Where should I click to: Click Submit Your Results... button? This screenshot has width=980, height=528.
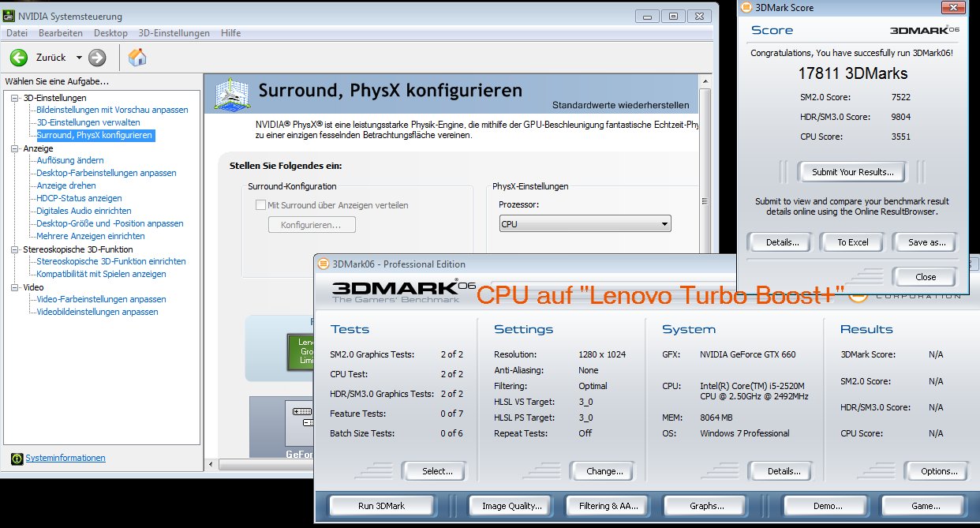[x=852, y=172]
